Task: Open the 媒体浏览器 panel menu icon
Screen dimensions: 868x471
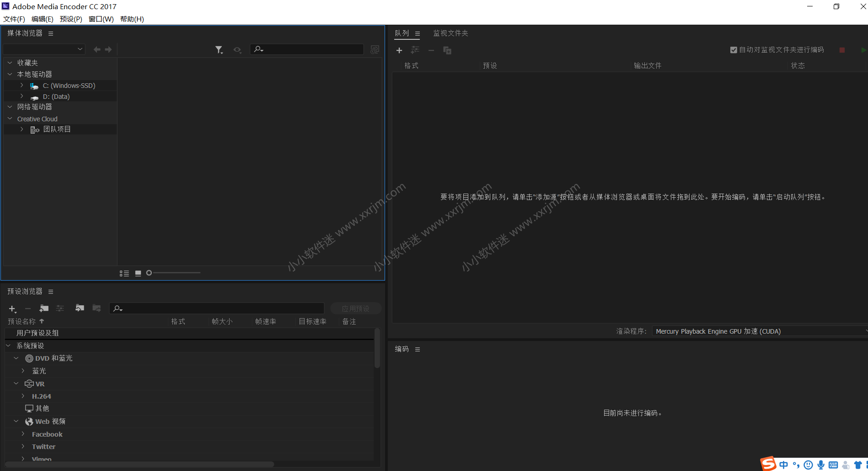Action: point(51,33)
